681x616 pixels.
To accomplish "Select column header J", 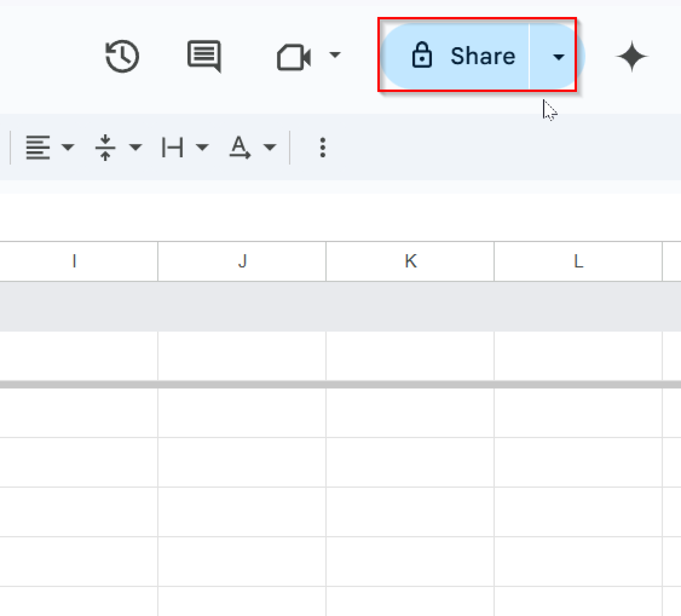I will coord(242,260).
